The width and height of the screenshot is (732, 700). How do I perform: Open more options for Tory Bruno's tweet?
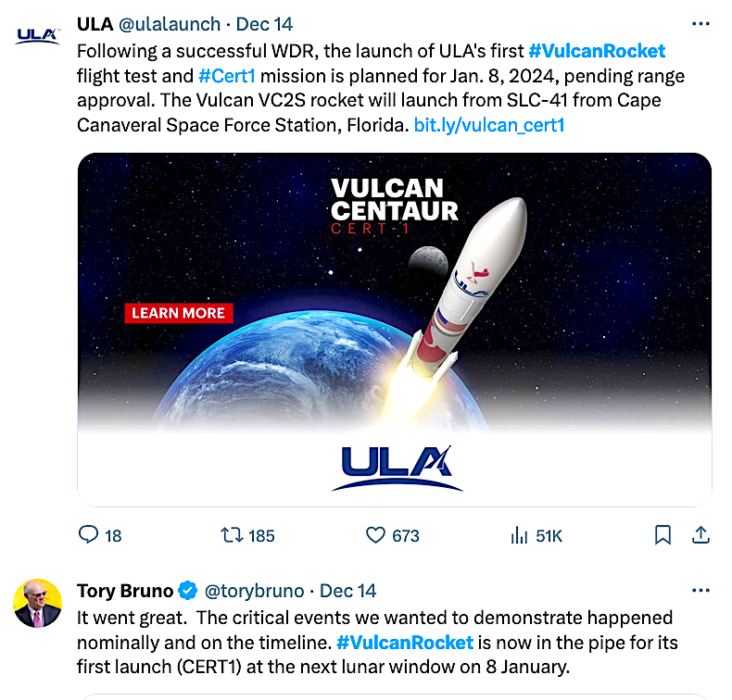click(700, 590)
